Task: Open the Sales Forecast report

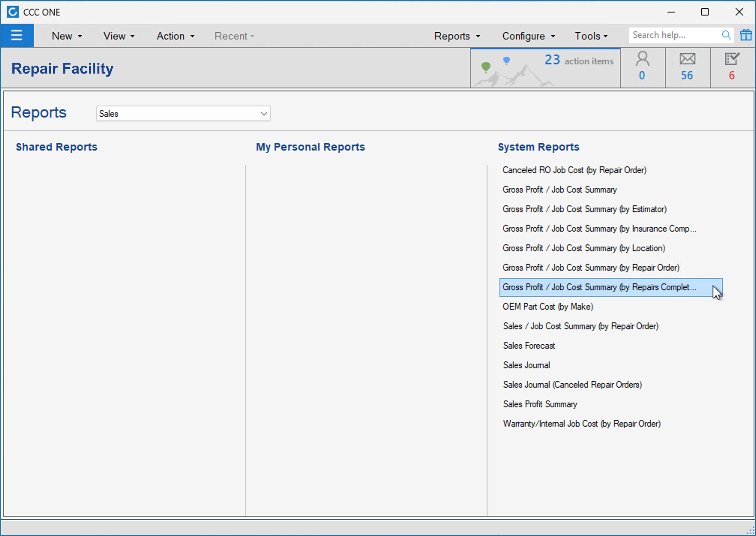Action: (x=529, y=346)
